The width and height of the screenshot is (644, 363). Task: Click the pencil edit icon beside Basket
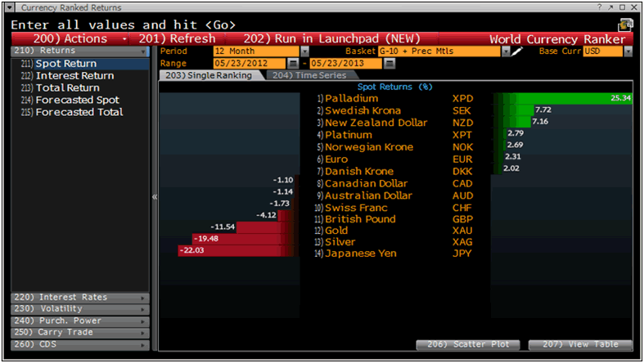[x=516, y=51]
